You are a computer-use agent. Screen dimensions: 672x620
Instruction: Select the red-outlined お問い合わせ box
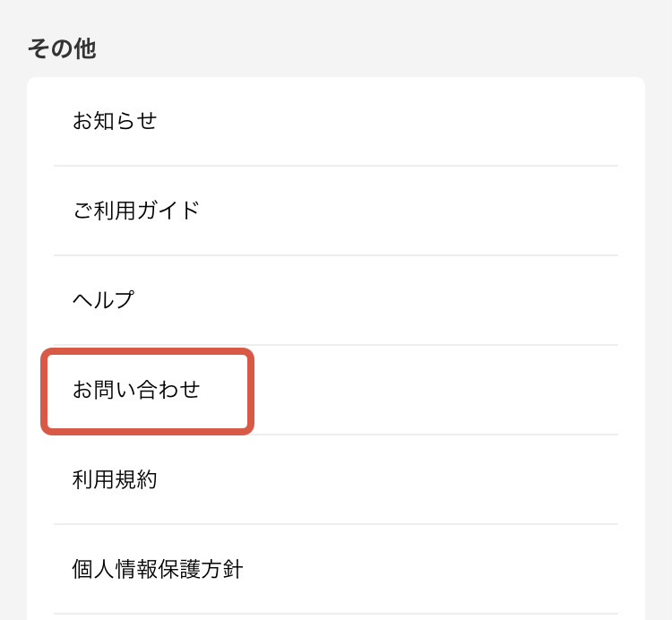(x=148, y=392)
